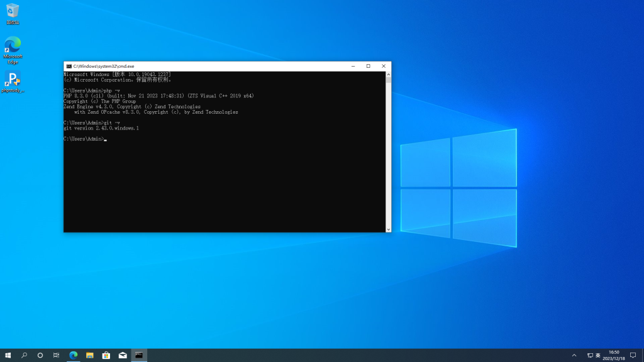Click the 'Copyright (c) The PHP Group' line

click(x=99, y=101)
